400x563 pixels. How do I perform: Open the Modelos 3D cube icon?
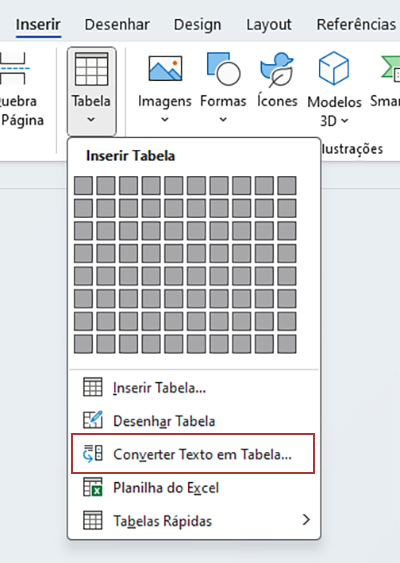click(334, 68)
